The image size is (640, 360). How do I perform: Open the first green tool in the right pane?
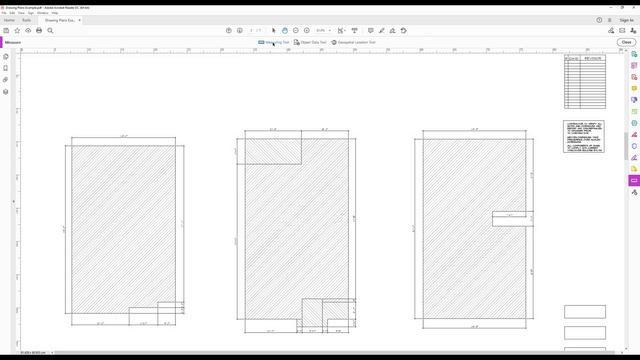pyautogui.click(x=634, y=54)
